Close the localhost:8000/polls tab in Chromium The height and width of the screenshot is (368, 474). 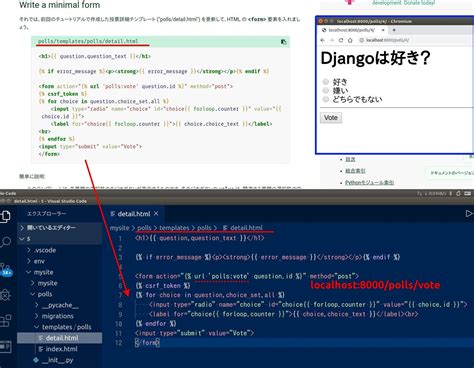(x=383, y=30)
